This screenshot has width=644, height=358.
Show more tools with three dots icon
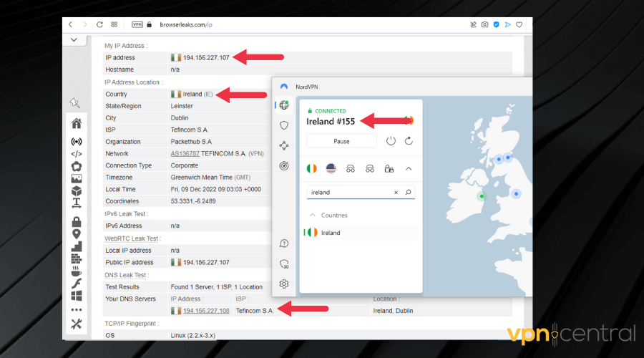tap(77, 310)
